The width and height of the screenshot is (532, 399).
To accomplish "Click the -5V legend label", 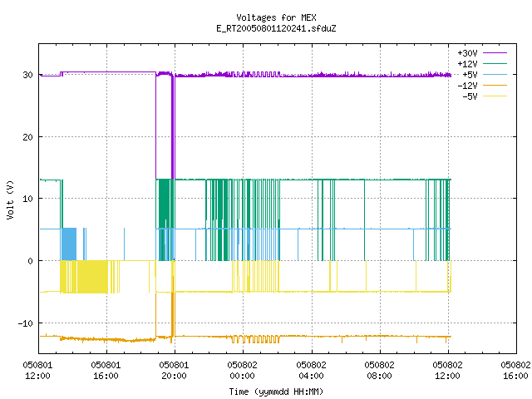I will [x=470, y=96].
